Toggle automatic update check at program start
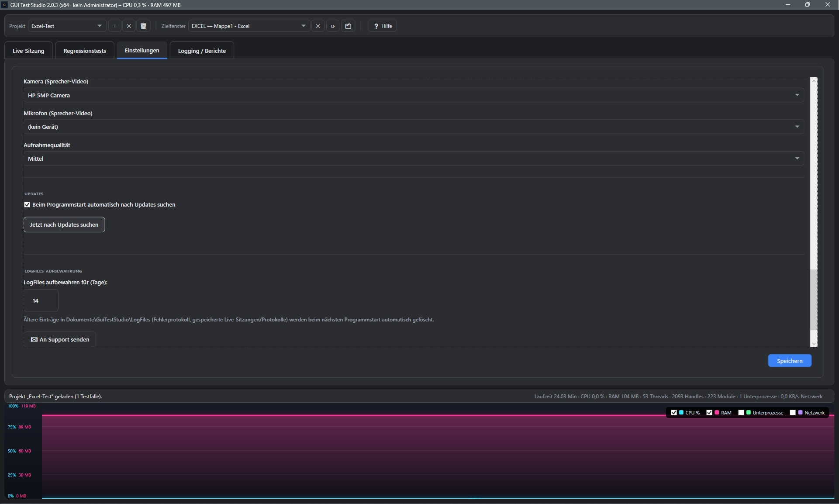This screenshot has width=839, height=504. click(x=27, y=205)
